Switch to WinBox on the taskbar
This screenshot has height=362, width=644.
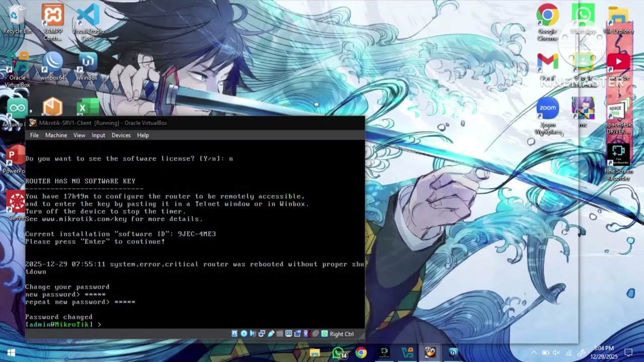pos(453,352)
